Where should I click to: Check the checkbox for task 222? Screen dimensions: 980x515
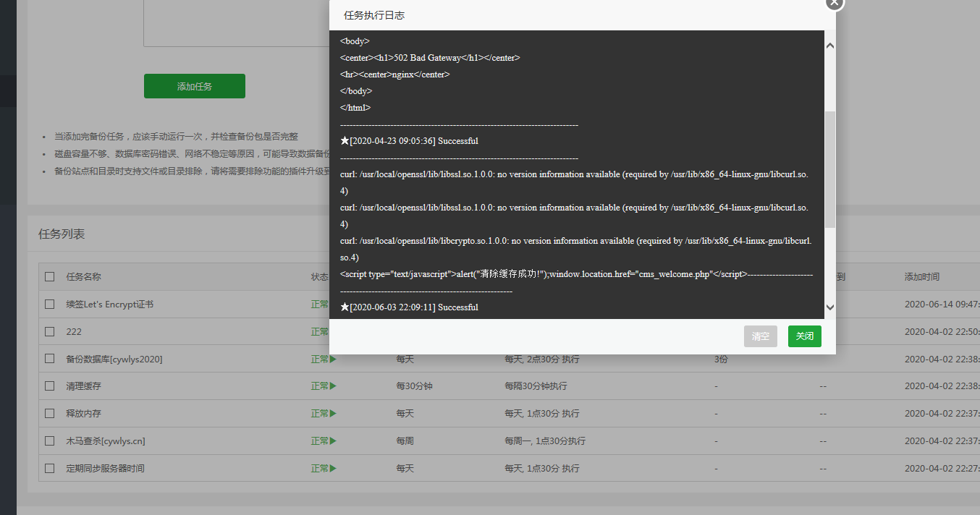coord(49,331)
